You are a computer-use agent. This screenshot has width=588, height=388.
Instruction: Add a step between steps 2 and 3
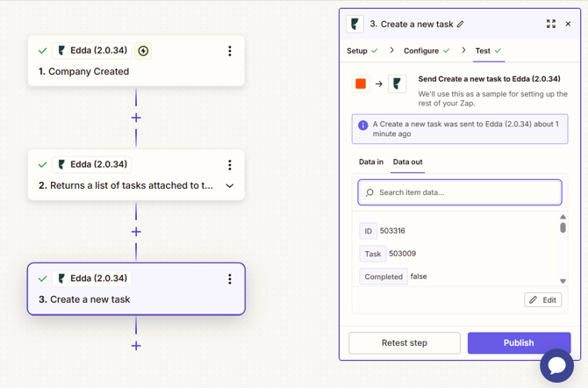[x=136, y=232]
